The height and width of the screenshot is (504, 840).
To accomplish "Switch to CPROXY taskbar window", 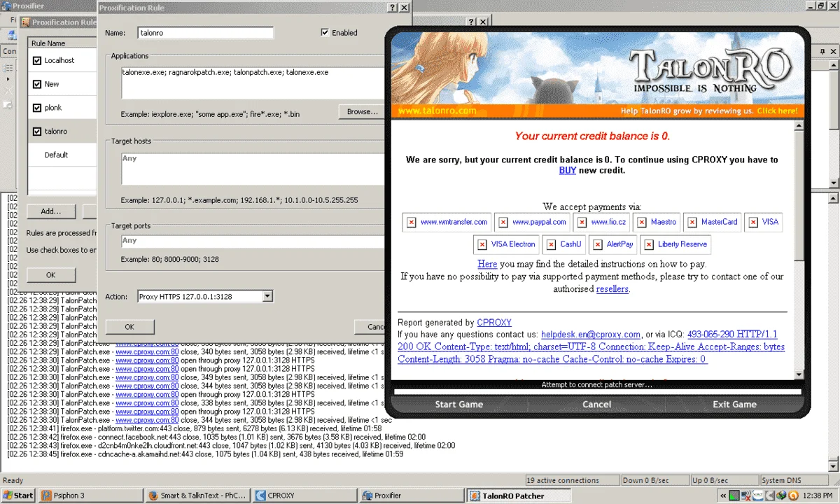I will (305, 496).
